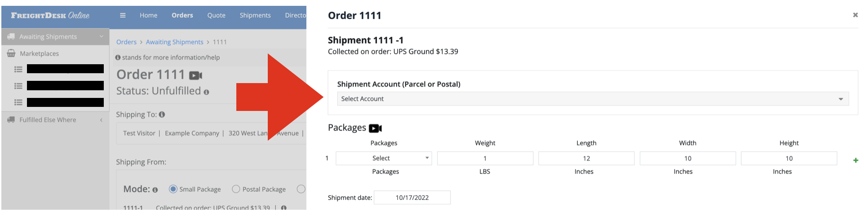868x212 pixels.
Task: Follow the Orders breadcrumb link
Action: 126,42
